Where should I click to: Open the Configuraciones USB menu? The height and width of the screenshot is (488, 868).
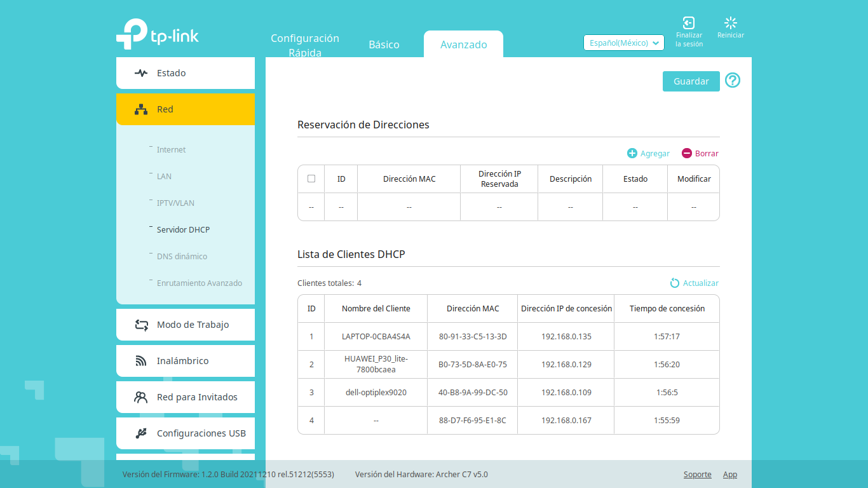[186, 433]
